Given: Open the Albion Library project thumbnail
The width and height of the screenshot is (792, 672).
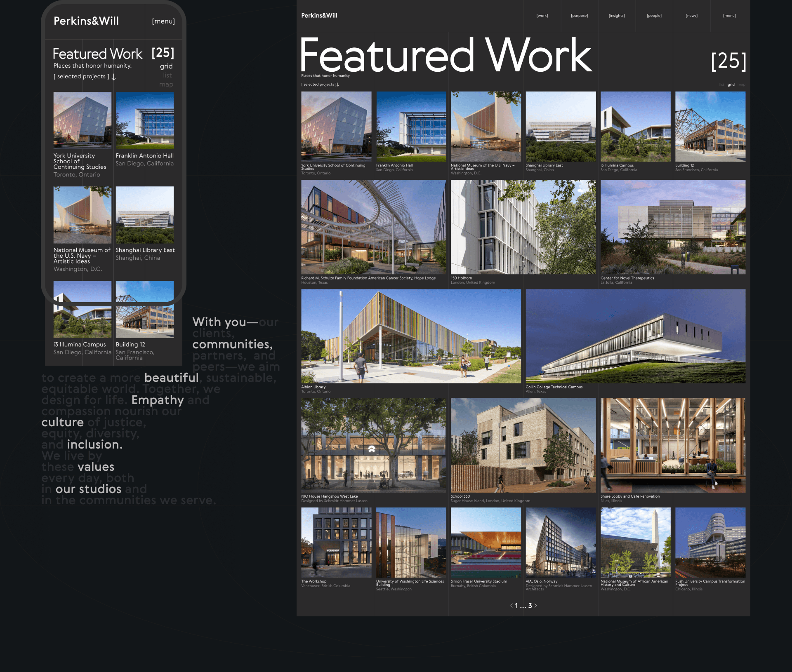Looking at the screenshot, I should point(411,336).
